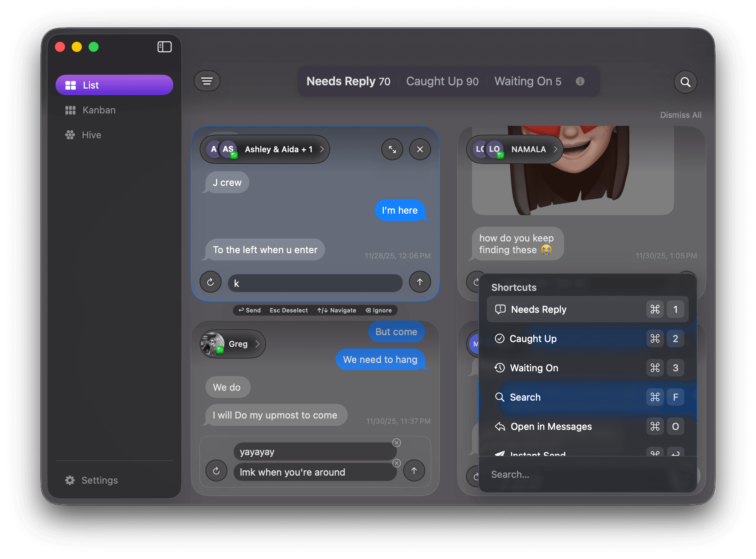756x559 pixels.
Task: Open the NAMALA conversation chevron
Action: (x=555, y=149)
